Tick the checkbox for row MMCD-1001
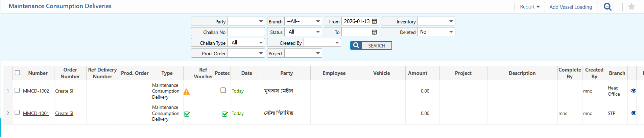The height and width of the screenshot is (138, 644). tap(17, 112)
